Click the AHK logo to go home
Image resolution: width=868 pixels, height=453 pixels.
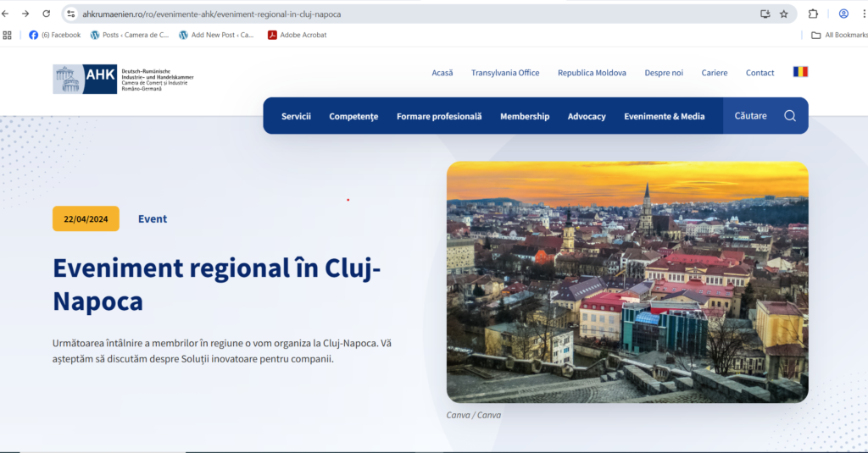[123, 79]
